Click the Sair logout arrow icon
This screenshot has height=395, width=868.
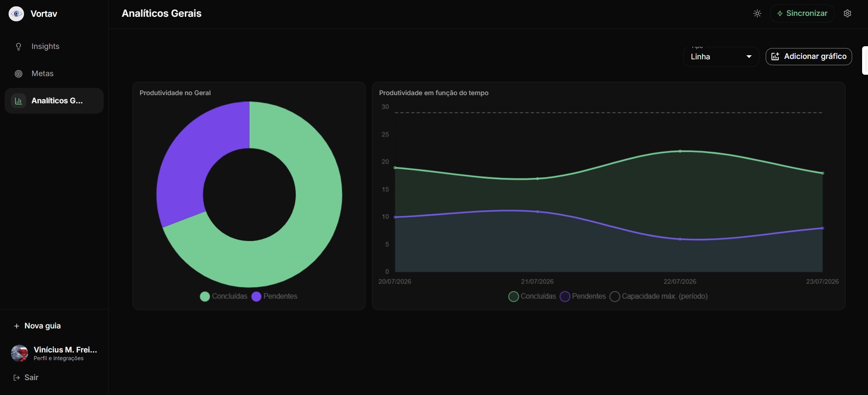(x=17, y=378)
